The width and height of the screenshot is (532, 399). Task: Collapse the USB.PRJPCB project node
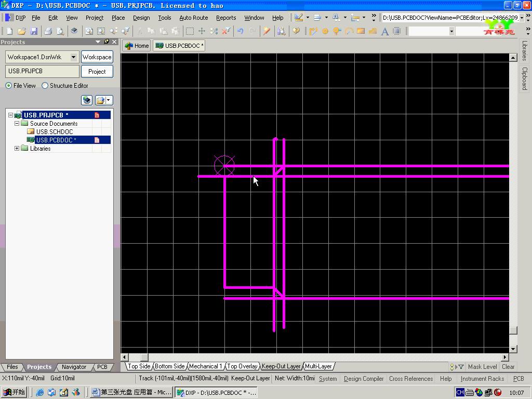click(x=10, y=115)
